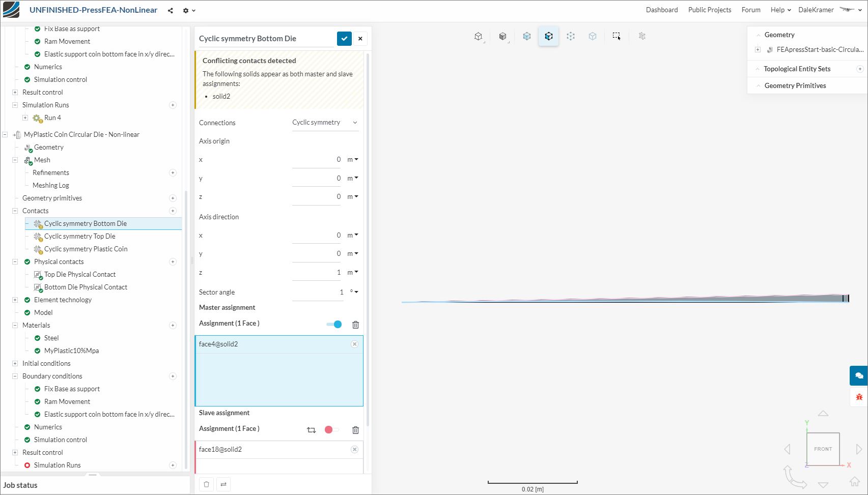
Task: Collapse the Contacts tree node
Action: coord(15,211)
